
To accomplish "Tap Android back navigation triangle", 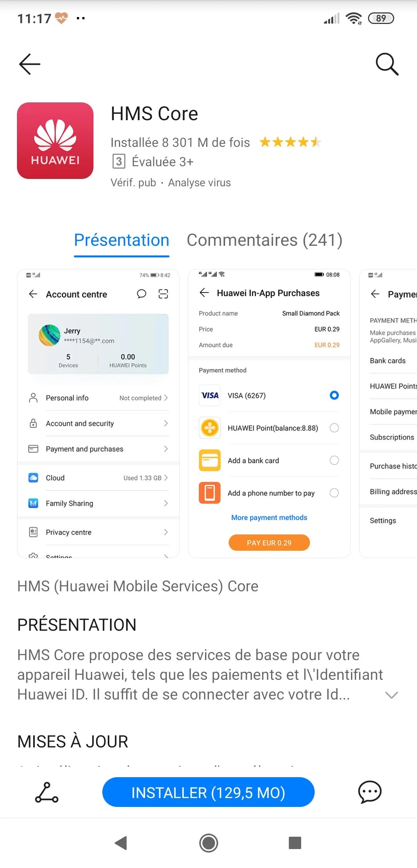I will [x=121, y=843].
